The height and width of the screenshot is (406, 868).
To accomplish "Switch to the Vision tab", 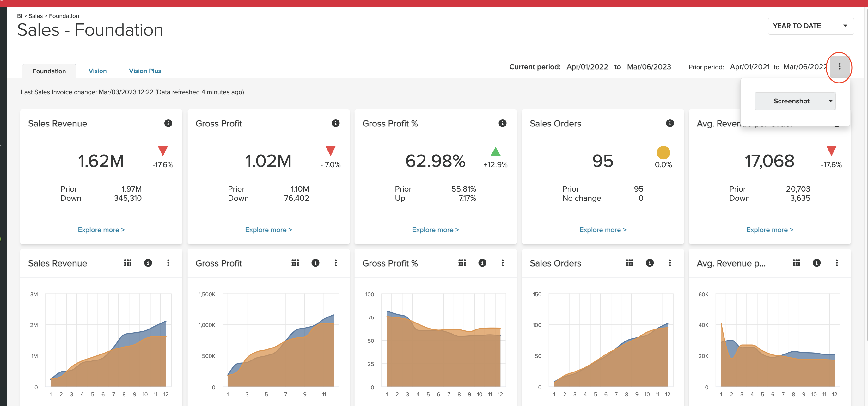I will coord(97,71).
